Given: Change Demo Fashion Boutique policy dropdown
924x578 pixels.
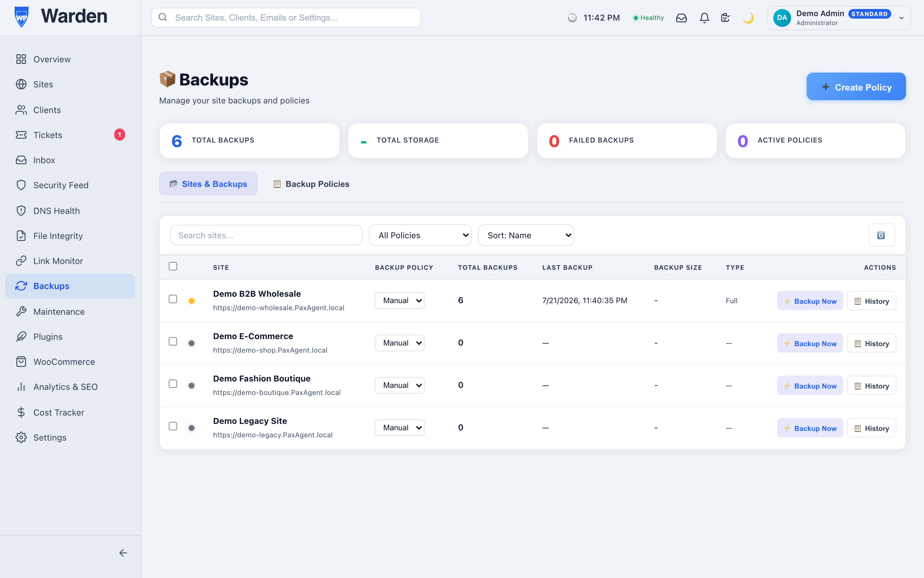Looking at the screenshot, I should coord(399,385).
